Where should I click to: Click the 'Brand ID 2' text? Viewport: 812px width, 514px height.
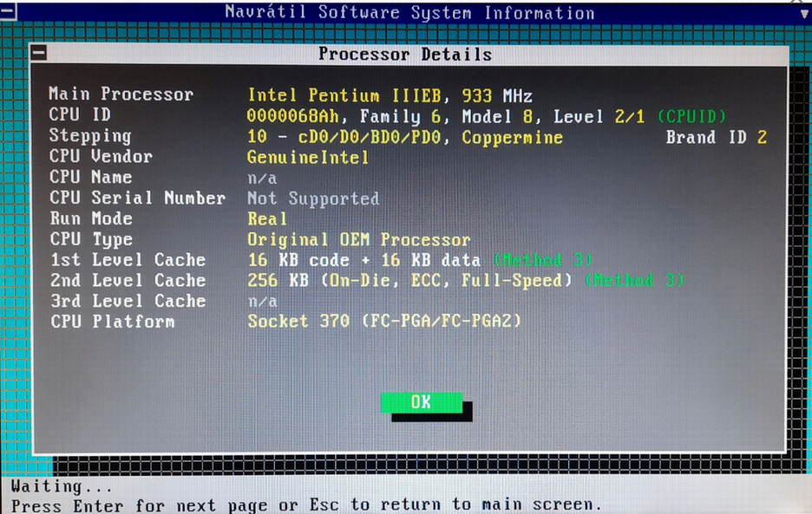(717, 138)
